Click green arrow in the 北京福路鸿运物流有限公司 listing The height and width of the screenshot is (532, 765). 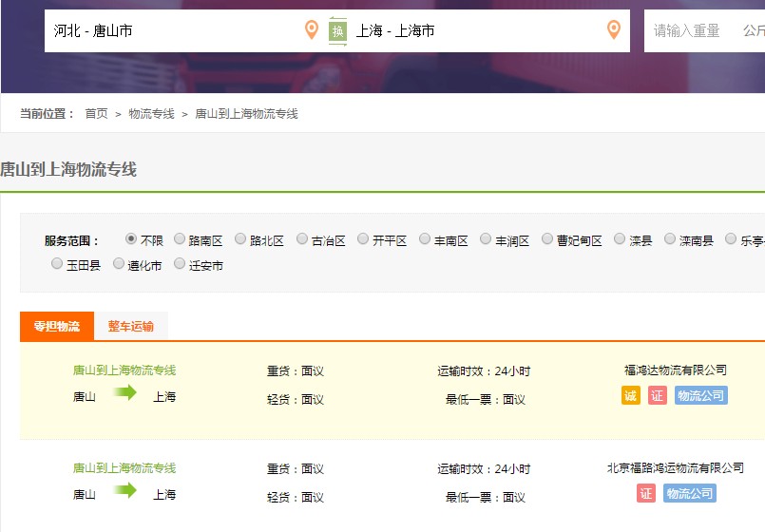pyautogui.click(x=124, y=490)
